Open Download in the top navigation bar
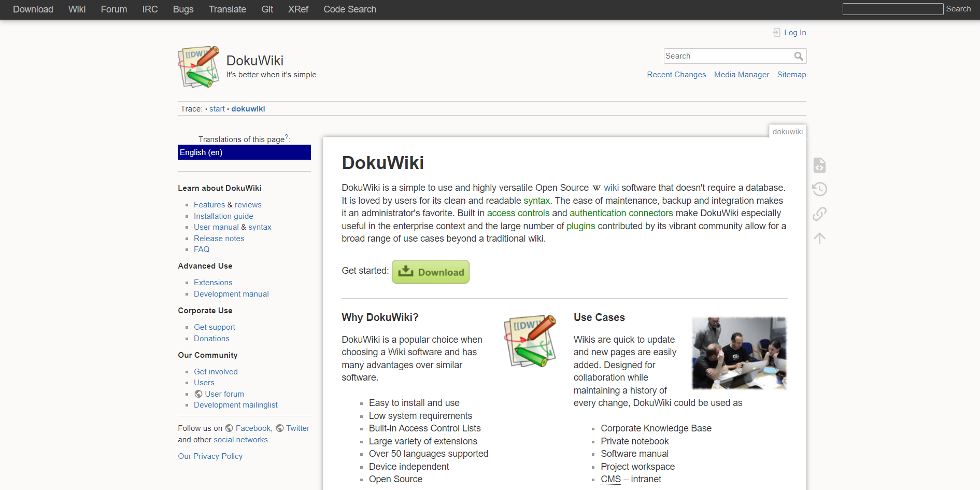This screenshot has width=980, height=490. [33, 9]
